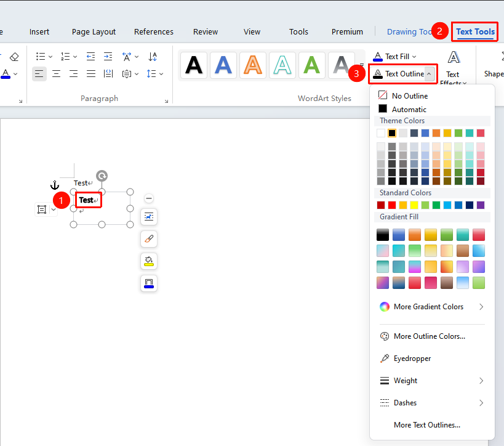This screenshot has width=504, height=446.
Task: Click the shape outline icon in the floating toolbar
Action: (149, 283)
